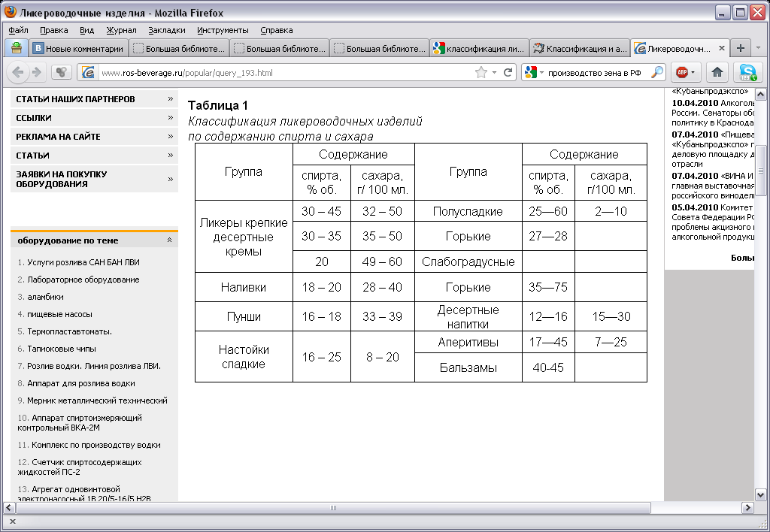Click the Adblock Plus ABP icon

[x=681, y=73]
